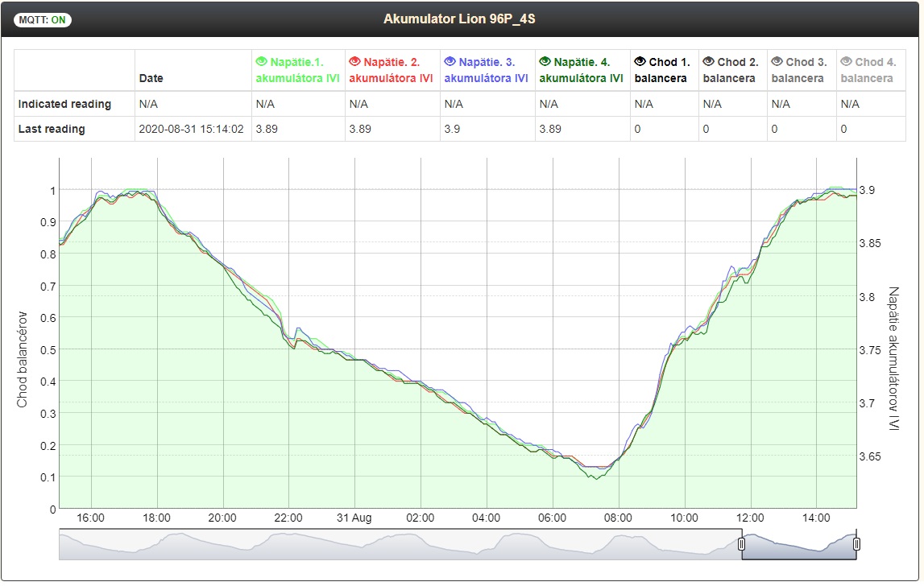
Task: Click eye icon of Napätie 4 akumulátora
Action: click(545, 62)
